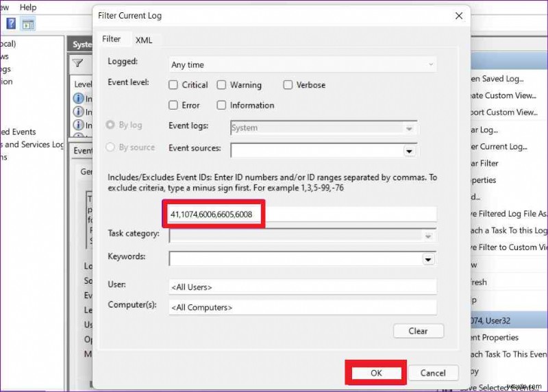The width and height of the screenshot is (548, 392).
Task: Click Filter Current Log in Actions pane
Action: (x=499, y=147)
